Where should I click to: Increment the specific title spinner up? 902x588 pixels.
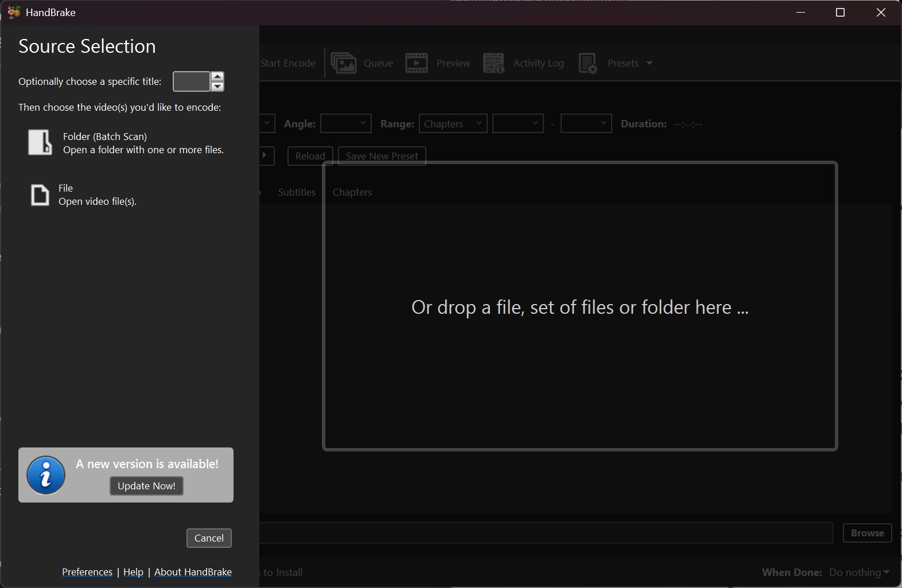(217, 76)
